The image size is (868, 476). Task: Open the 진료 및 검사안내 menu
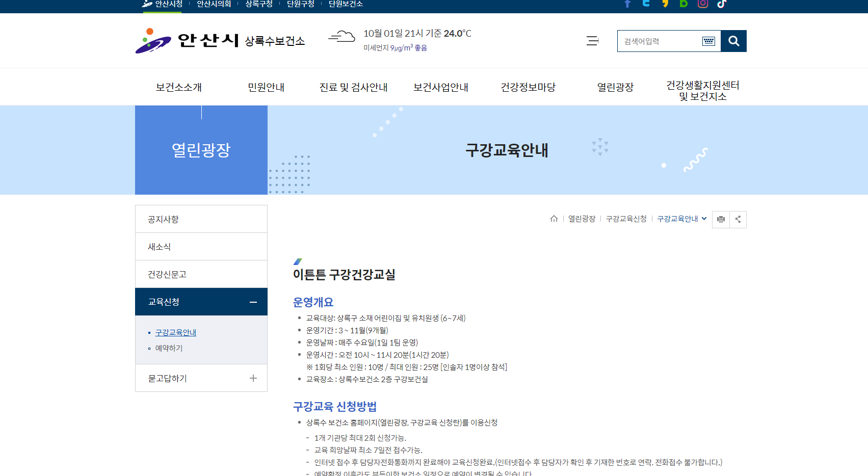(x=353, y=87)
